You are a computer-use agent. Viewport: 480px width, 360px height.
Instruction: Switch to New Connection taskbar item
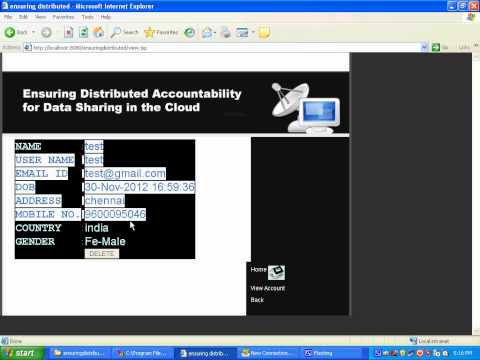tap(268, 353)
